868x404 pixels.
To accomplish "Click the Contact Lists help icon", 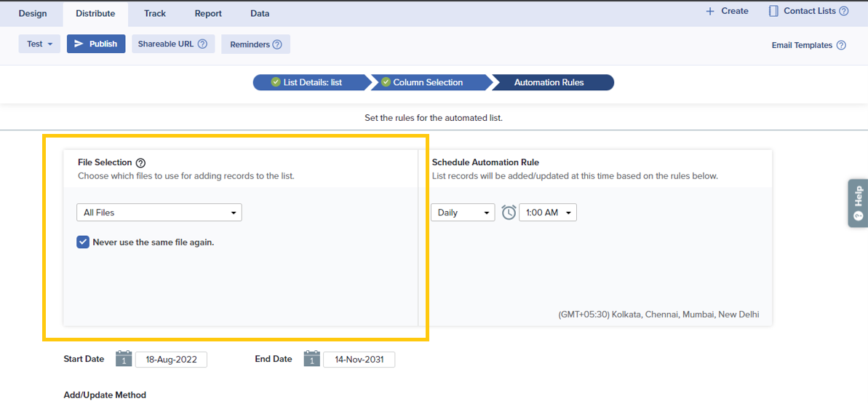I will click(x=844, y=12).
